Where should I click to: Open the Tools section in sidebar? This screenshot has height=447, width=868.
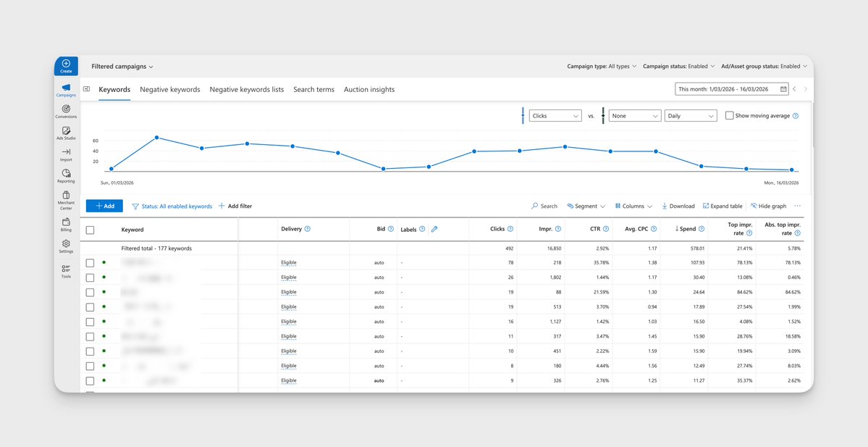(66, 270)
